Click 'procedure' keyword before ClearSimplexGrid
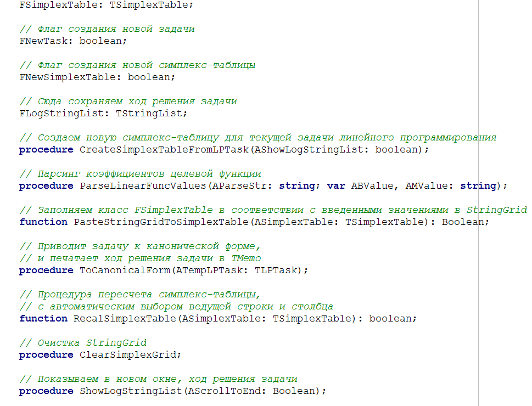 46,355
